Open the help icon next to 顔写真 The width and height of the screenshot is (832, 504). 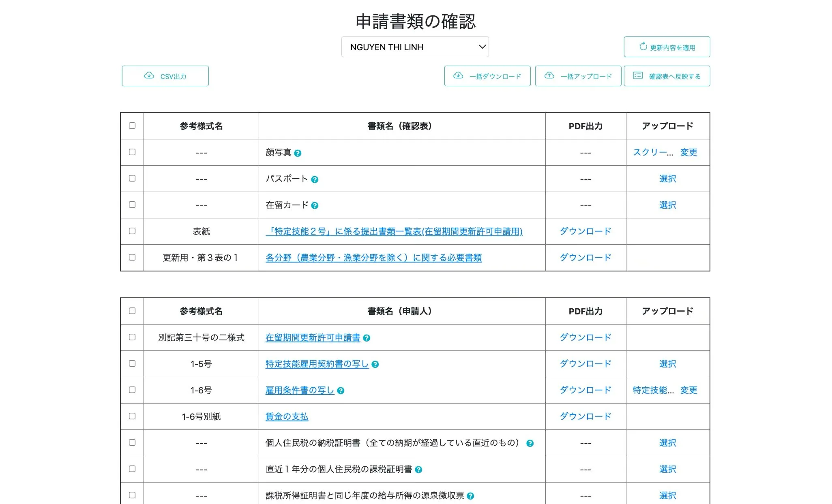coord(298,153)
